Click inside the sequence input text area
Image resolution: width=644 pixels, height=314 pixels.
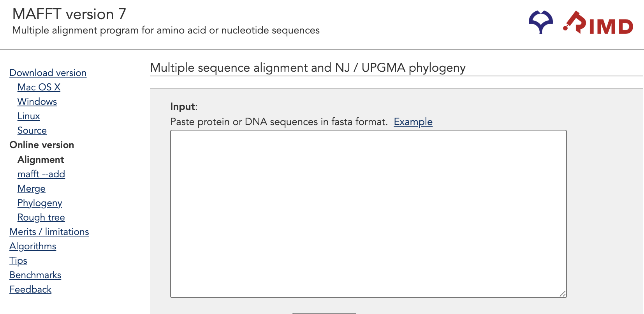coord(368,213)
